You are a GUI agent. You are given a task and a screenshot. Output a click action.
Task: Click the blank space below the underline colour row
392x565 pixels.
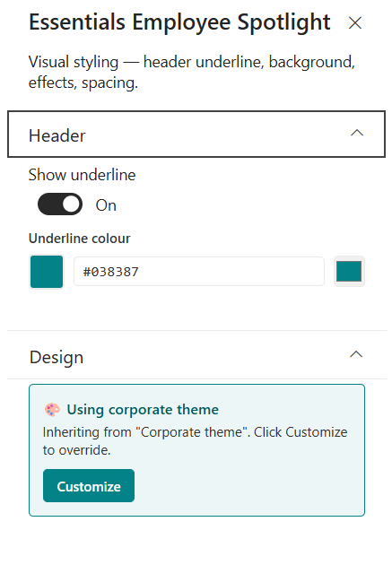coord(196,309)
